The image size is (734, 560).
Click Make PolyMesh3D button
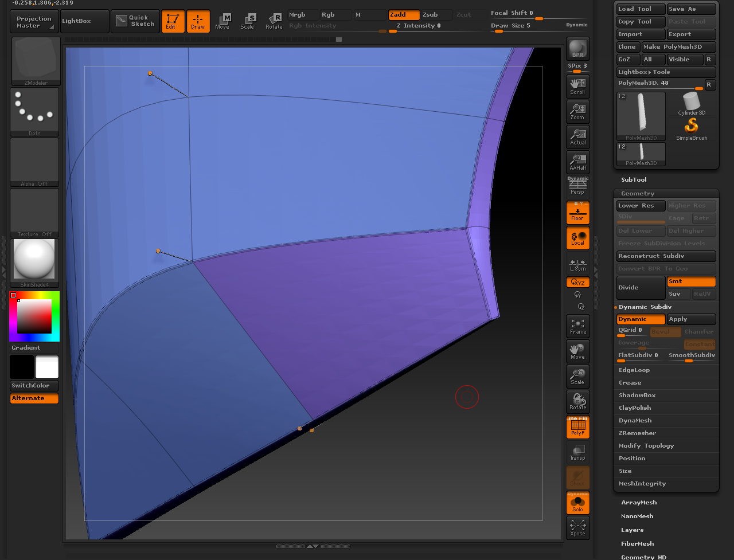pos(679,47)
